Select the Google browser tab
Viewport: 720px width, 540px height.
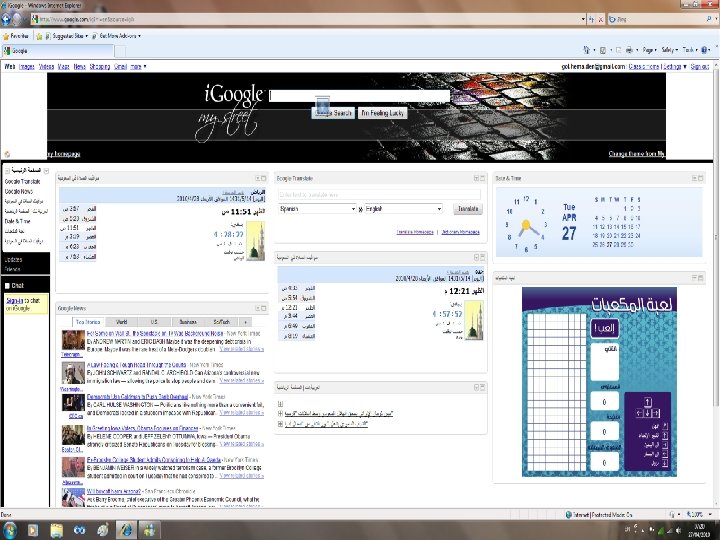(x=58, y=51)
